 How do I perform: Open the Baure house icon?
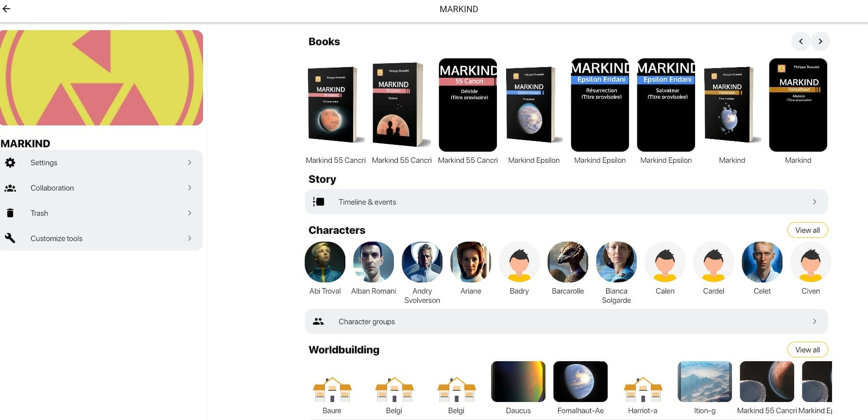[x=332, y=389]
